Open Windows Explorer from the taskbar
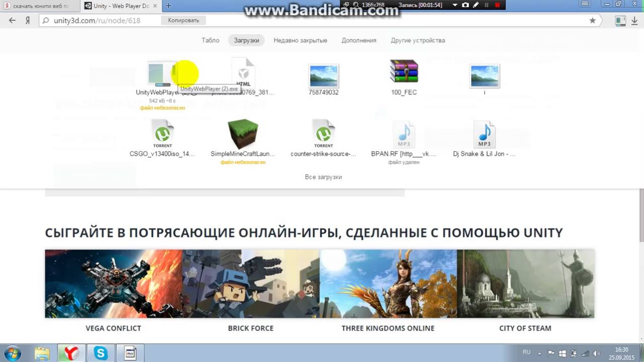Image resolution: width=644 pixels, height=362 pixels. coord(42,353)
